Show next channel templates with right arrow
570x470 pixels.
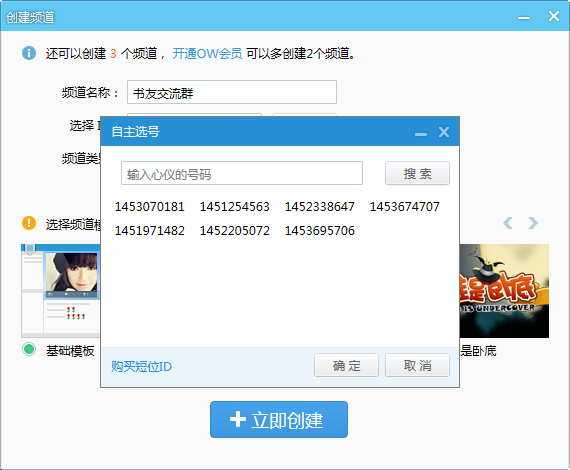(533, 223)
